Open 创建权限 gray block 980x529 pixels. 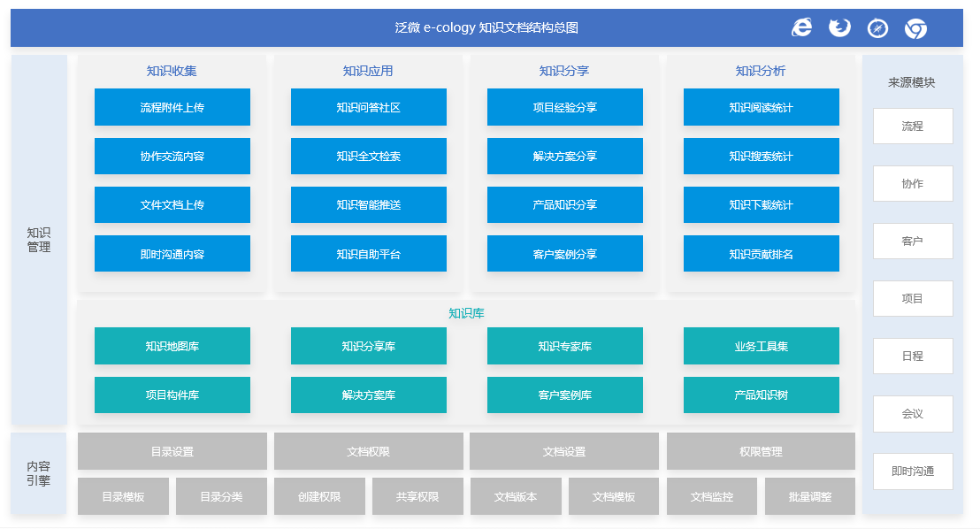319,496
